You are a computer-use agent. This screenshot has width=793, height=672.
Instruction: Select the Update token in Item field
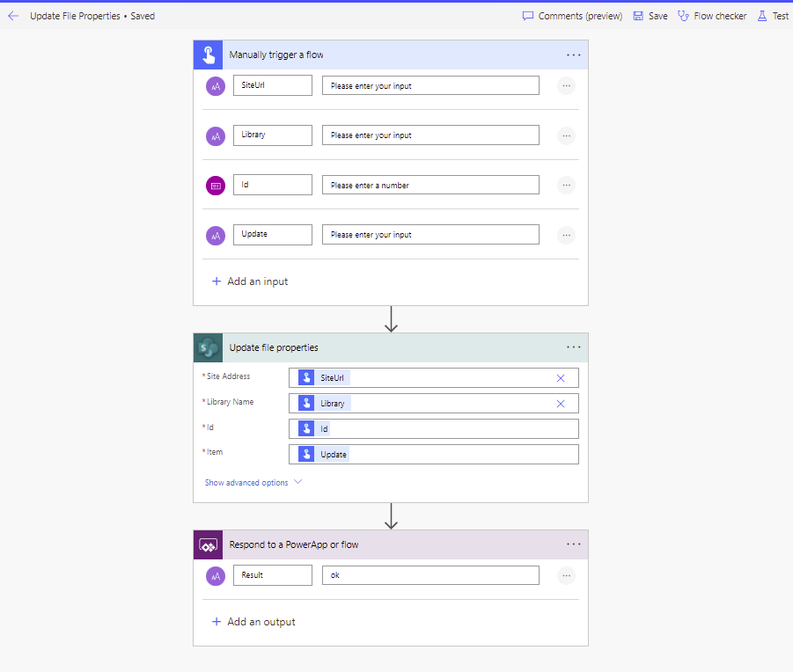[324, 454]
